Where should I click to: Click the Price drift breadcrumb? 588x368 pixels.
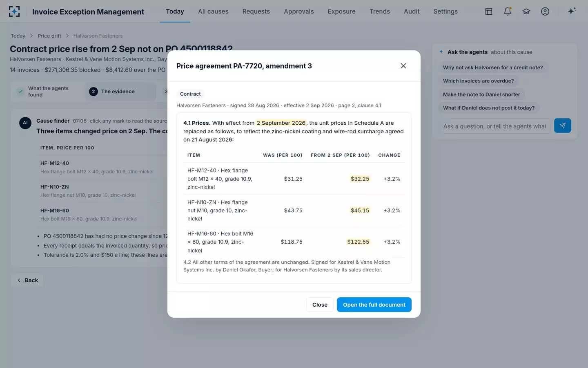49,36
